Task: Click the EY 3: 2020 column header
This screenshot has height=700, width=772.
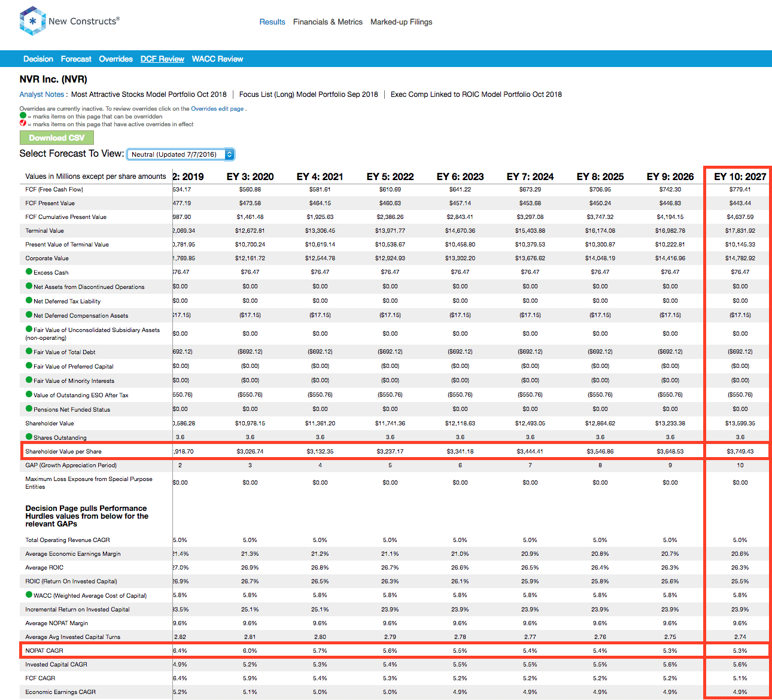Action: click(x=250, y=176)
